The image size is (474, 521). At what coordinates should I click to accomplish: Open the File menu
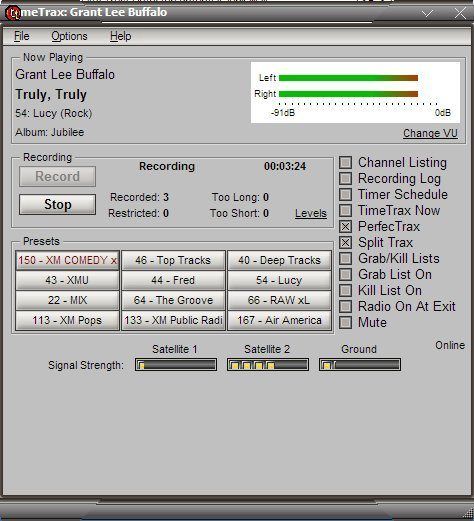22,36
